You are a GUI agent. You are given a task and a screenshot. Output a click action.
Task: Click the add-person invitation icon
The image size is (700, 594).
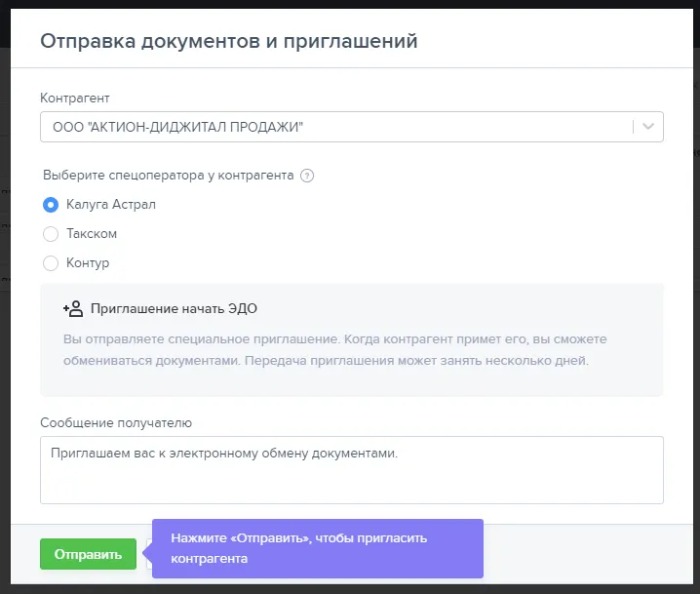point(73,308)
